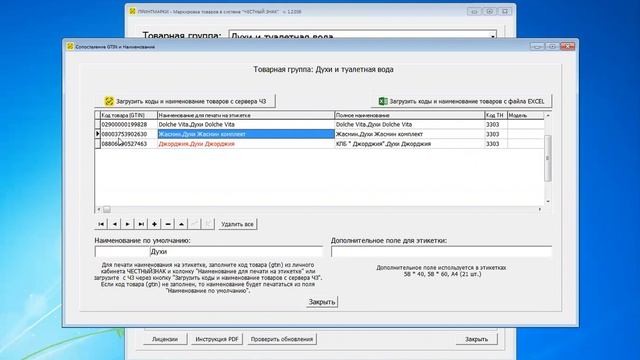
Task: Click Дополнительное поле для этикетки input
Action: pos(441,252)
